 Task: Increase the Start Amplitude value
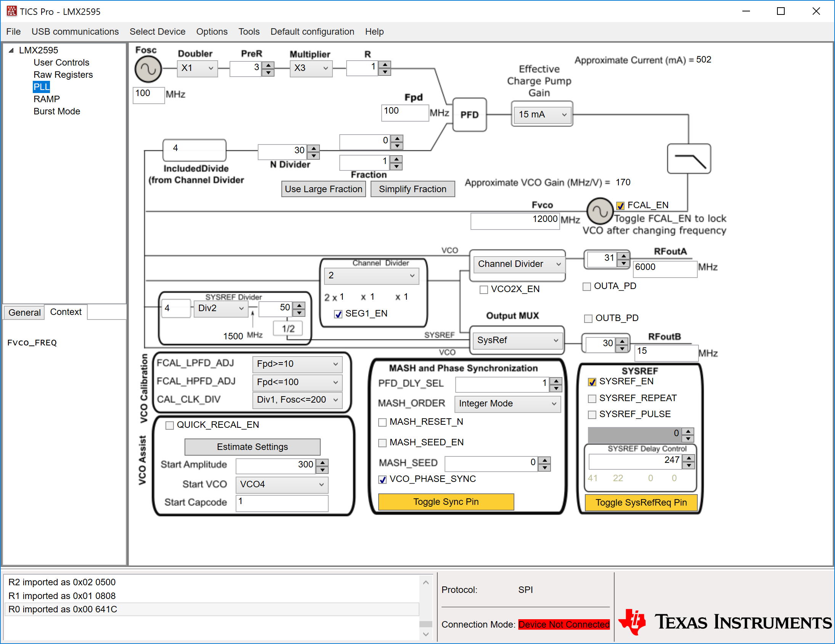(x=322, y=463)
